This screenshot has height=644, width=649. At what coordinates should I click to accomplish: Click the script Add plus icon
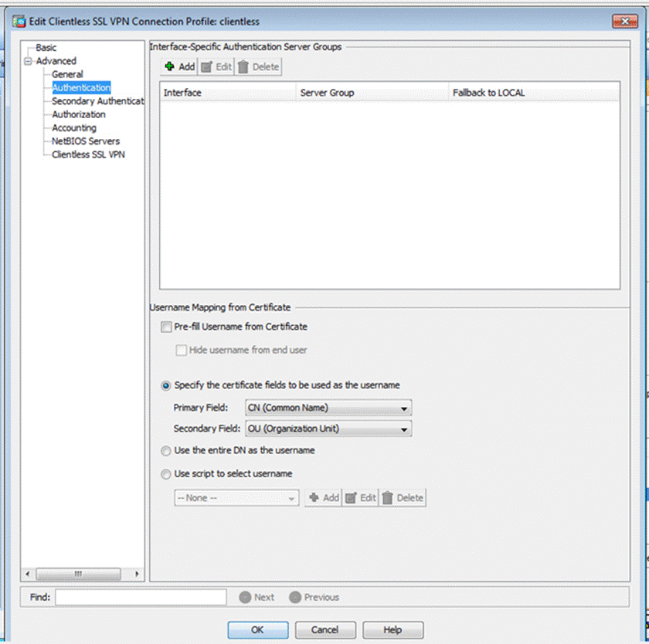tap(314, 498)
